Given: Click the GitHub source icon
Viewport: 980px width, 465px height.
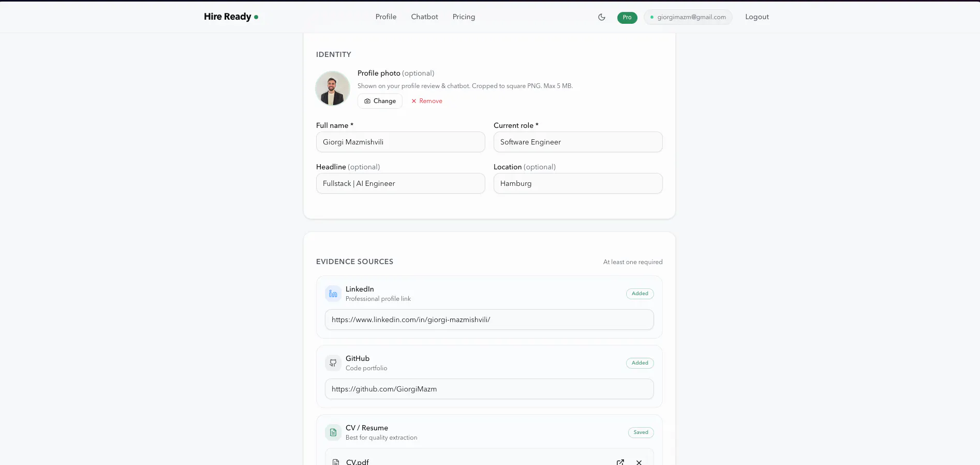Looking at the screenshot, I should click(333, 363).
